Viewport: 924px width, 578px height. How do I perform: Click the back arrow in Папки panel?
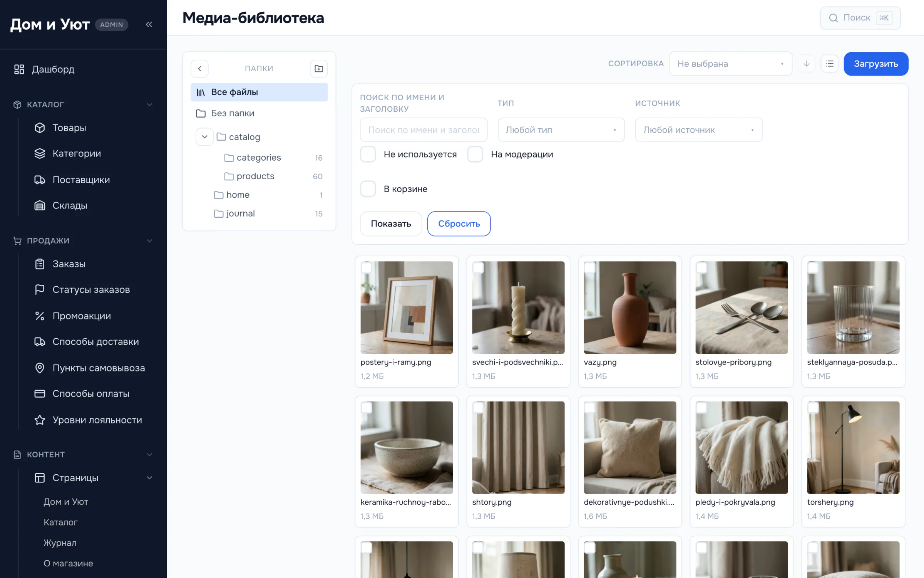[x=199, y=69]
